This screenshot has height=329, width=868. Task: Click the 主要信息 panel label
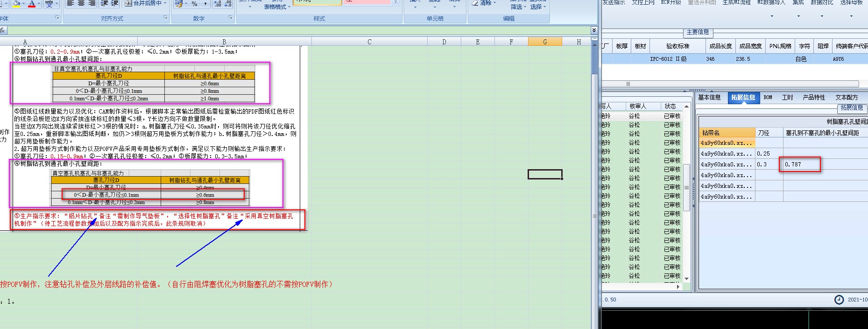click(x=698, y=32)
